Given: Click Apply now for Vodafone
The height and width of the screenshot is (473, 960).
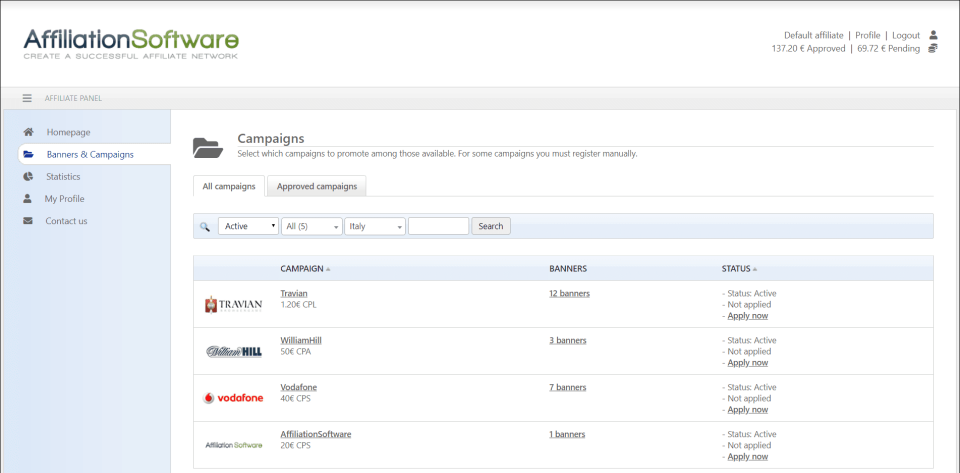Looking at the screenshot, I should click(748, 409).
